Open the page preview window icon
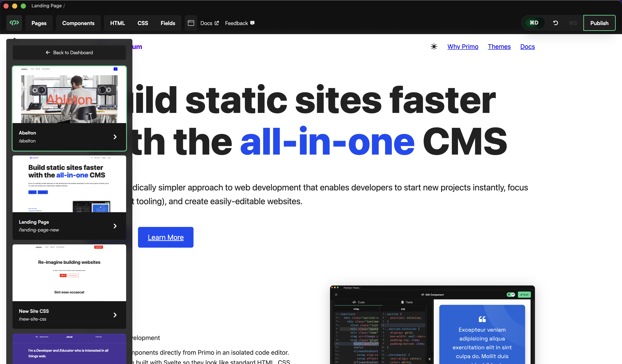The width and height of the screenshot is (622, 364). click(x=191, y=23)
